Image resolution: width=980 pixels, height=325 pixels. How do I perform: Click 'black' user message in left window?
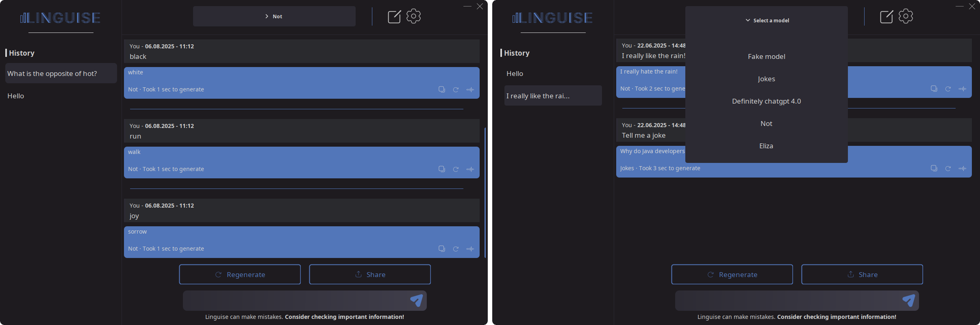pos(302,51)
